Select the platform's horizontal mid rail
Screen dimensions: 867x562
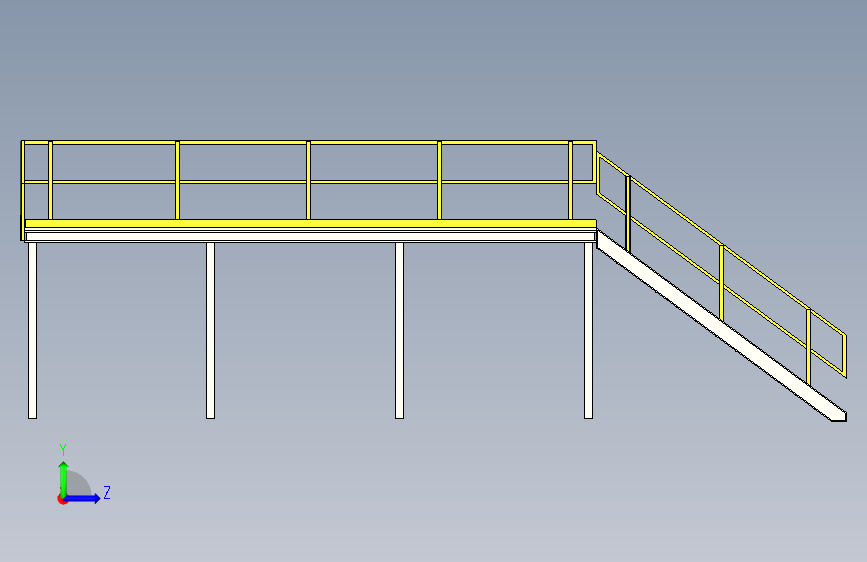[309, 181]
